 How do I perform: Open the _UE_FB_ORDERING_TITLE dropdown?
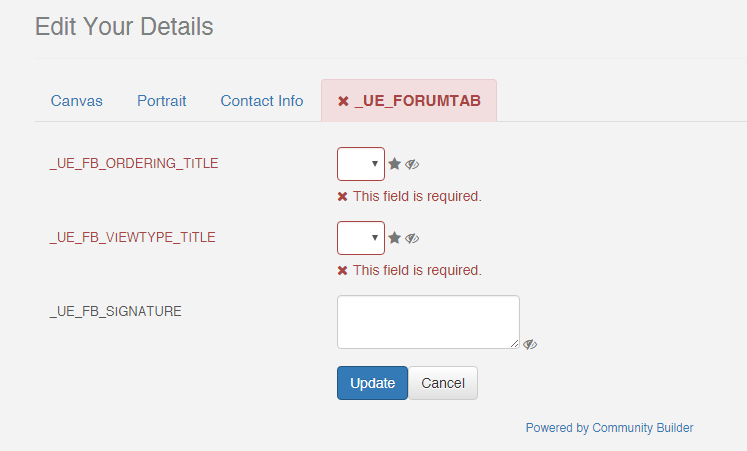[361, 164]
